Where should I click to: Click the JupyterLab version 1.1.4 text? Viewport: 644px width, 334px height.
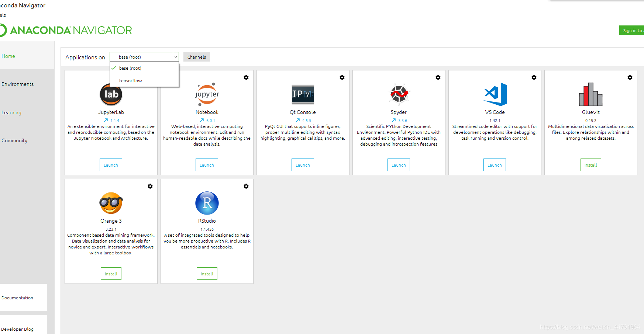[115, 121]
